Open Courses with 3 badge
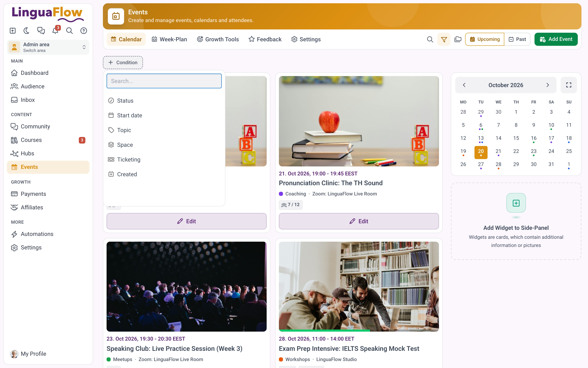 click(x=48, y=140)
